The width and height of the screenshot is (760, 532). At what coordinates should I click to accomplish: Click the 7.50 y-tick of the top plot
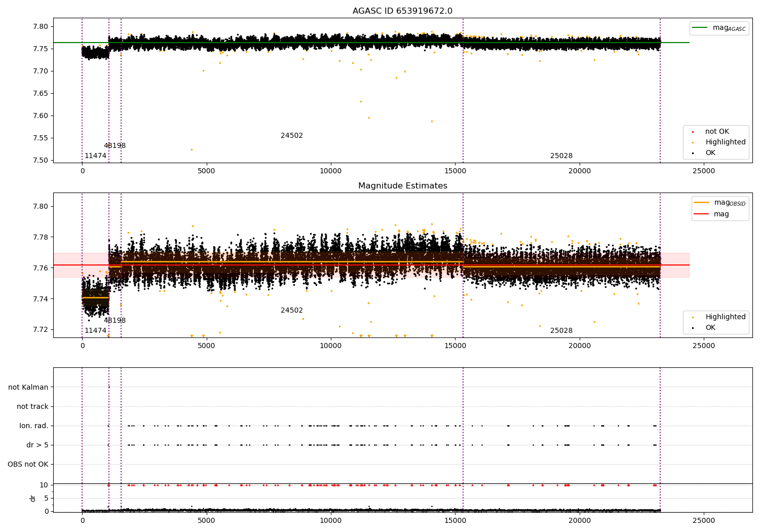40,161
